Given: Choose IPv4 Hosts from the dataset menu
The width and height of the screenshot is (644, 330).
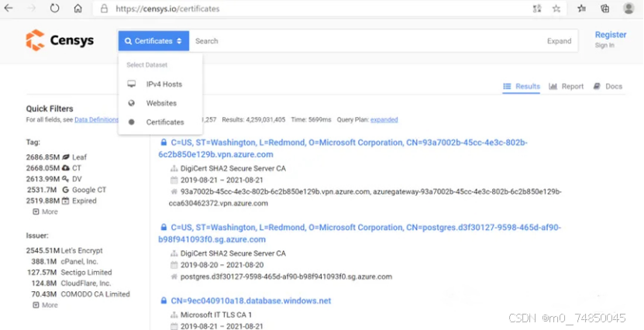Looking at the screenshot, I should (x=160, y=84).
